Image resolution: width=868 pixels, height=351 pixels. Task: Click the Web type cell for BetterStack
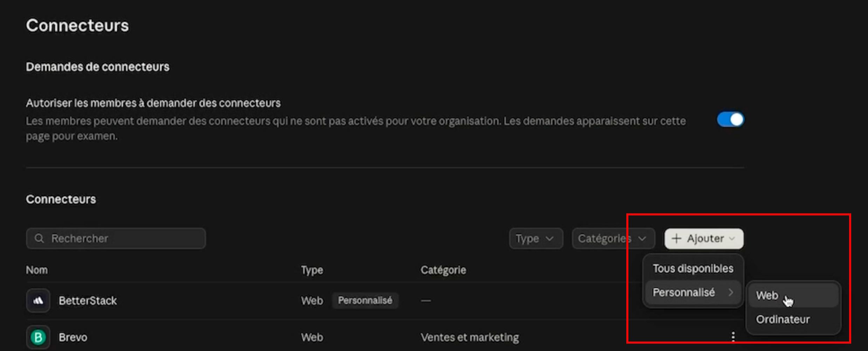(x=312, y=301)
